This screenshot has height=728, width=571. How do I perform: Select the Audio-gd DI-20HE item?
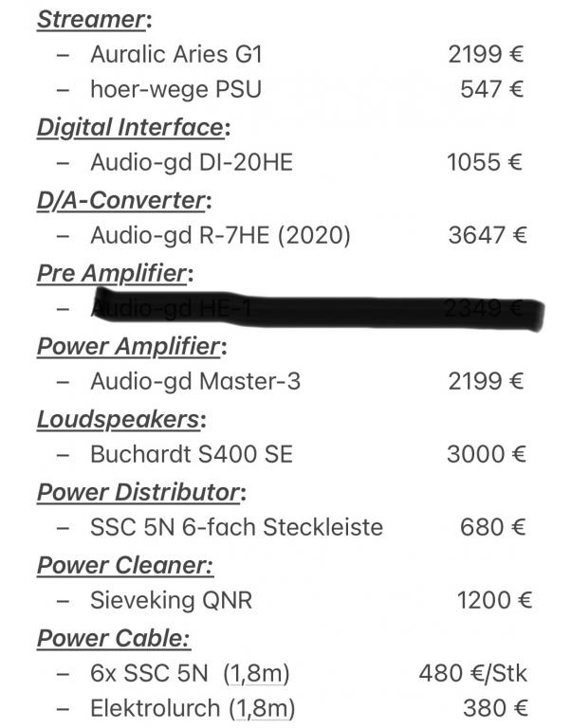pos(191,162)
